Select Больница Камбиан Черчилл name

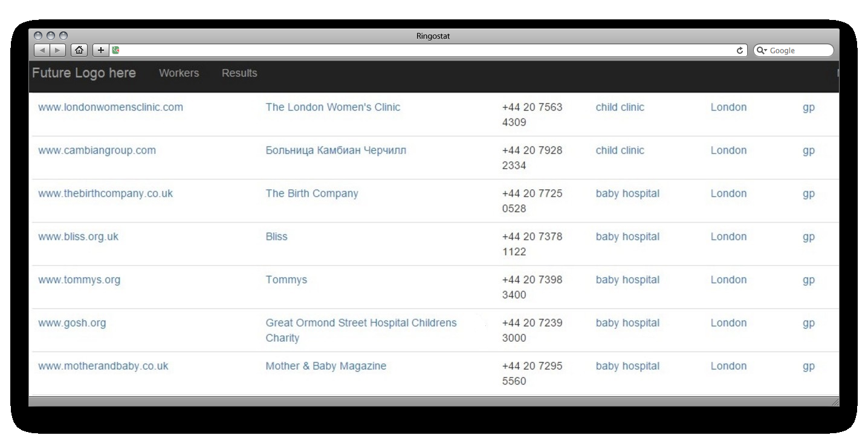click(x=336, y=150)
